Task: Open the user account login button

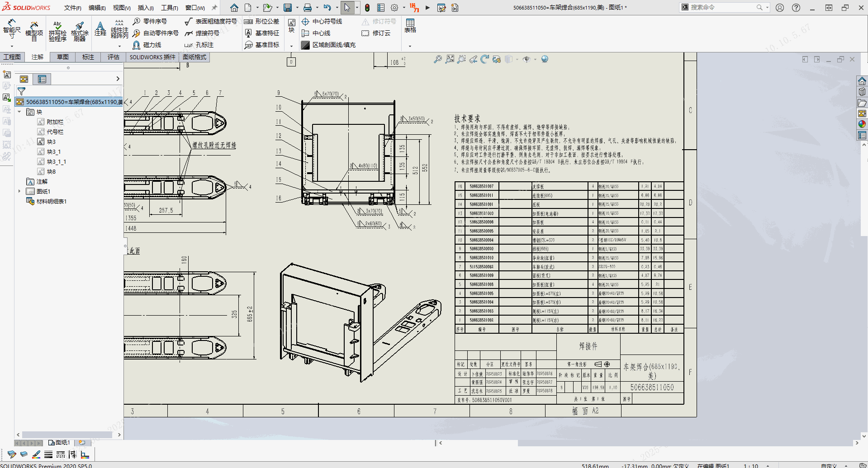Action: tap(780, 8)
